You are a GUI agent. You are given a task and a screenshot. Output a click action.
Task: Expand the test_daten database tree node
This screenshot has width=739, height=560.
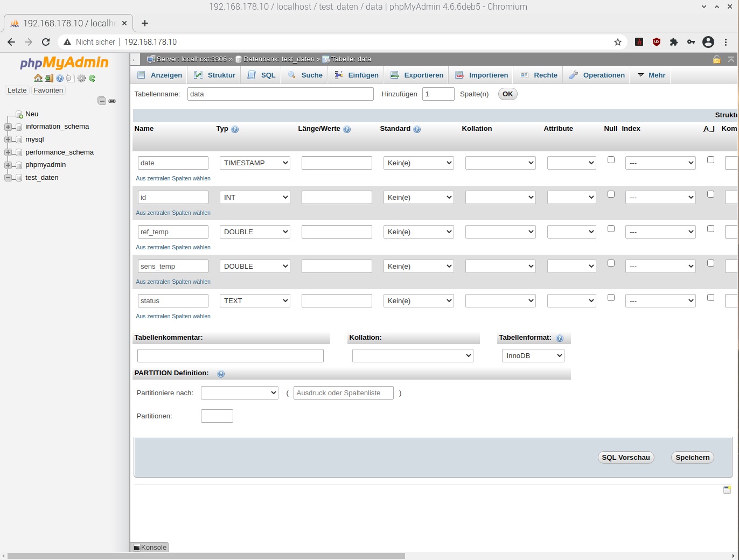(8, 178)
